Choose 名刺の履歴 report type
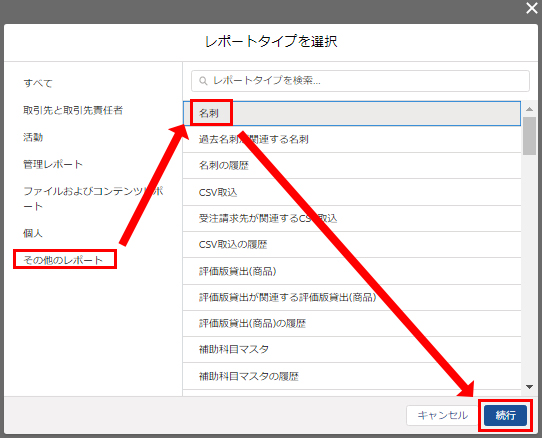This screenshot has width=542, height=438. pyautogui.click(x=352, y=166)
